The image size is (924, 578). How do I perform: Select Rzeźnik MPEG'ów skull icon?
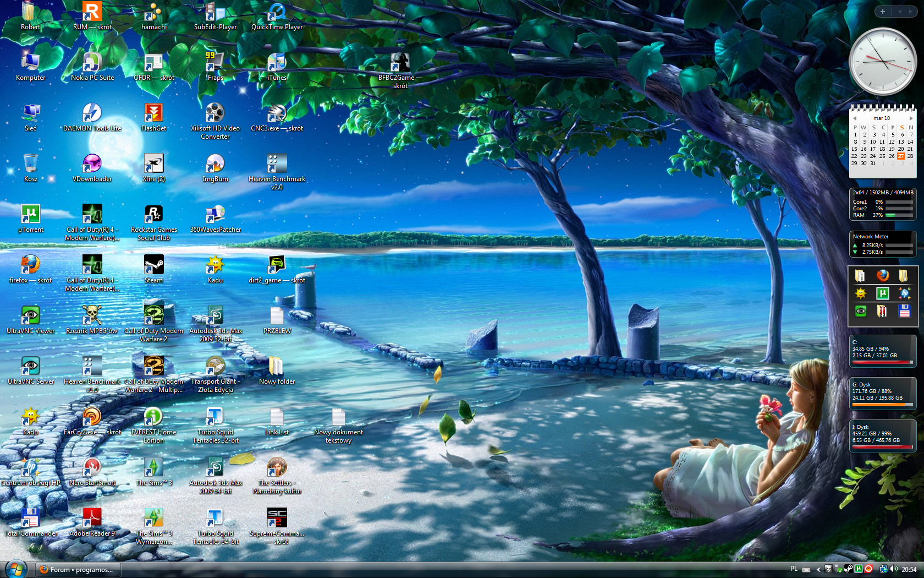coord(92,315)
